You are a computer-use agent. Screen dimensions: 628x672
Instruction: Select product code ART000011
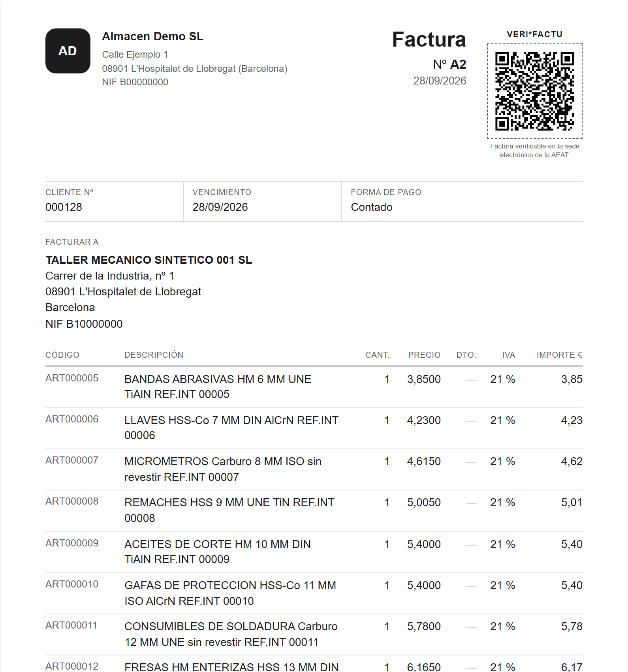71,625
